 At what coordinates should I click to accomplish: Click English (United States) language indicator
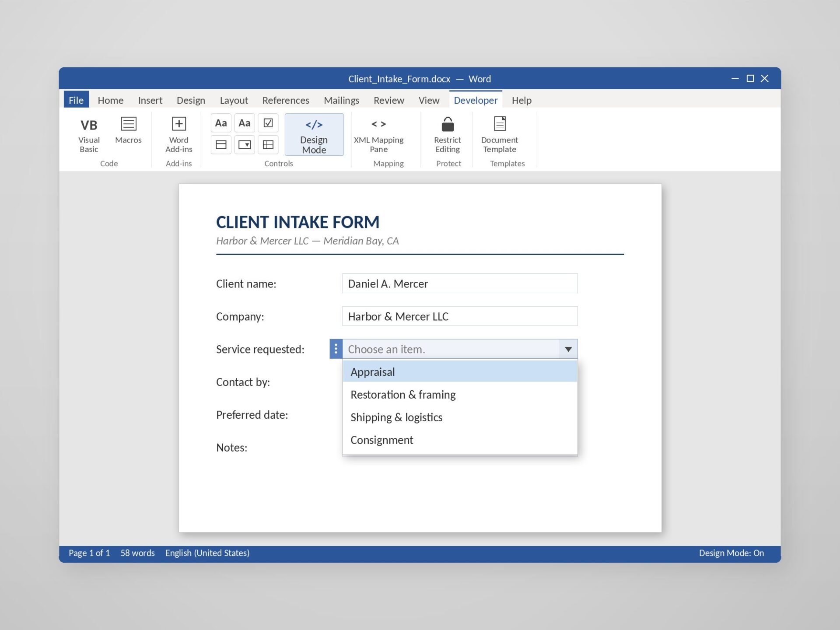click(x=207, y=553)
